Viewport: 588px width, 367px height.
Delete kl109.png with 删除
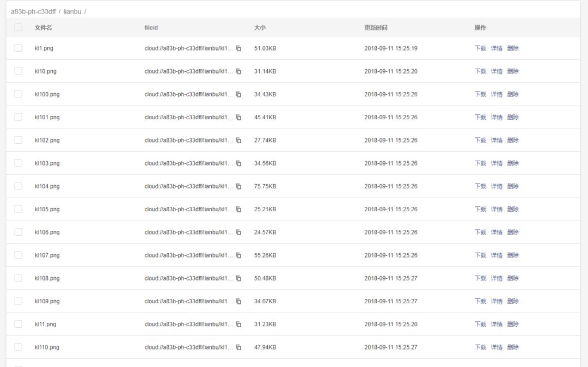[513, 302]
